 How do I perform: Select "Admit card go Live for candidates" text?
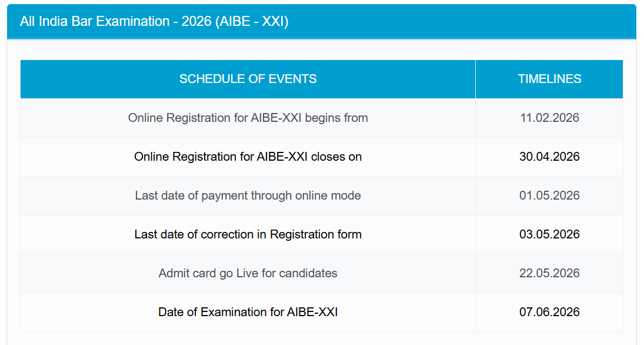(x=248, y=273)
